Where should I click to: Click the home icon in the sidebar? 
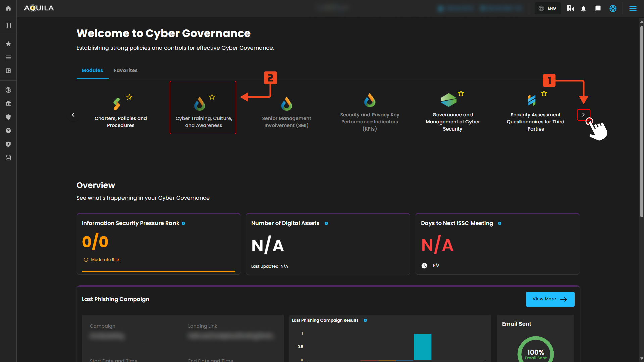[8, 8]
